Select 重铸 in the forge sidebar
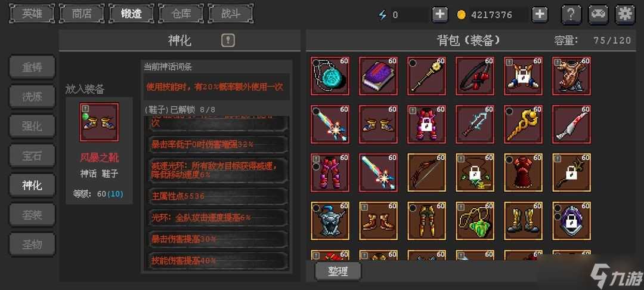The image size is (644, 290). [x=32, y=67]
